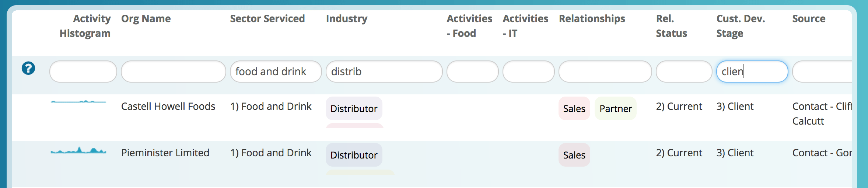The width and height of the screenshot is (868, 188).
Task: Sort by Org Name column header
Action: (x=146, y=19)
